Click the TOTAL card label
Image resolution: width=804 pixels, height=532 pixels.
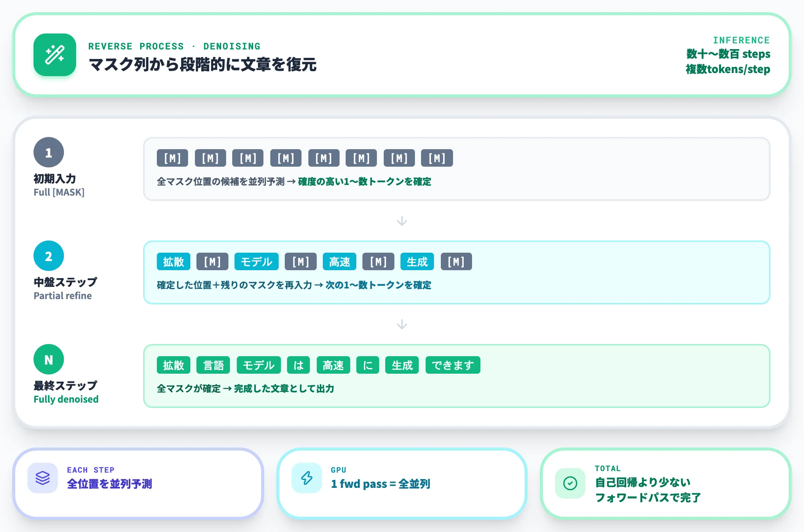click(608, 468)
